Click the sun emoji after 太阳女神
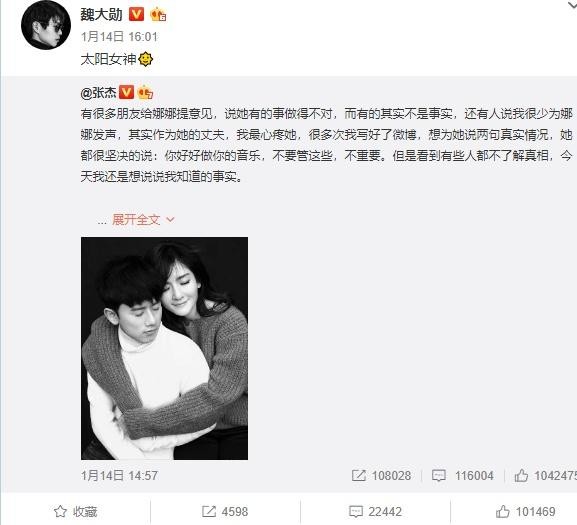This screenshot has width=577, height=525. (x=146, y=59)
